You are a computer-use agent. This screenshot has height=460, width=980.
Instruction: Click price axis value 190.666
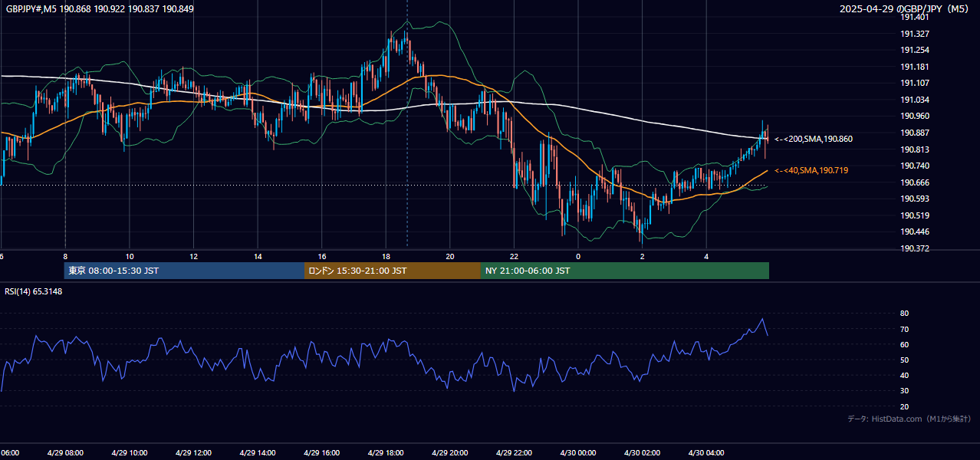[915, 182]
